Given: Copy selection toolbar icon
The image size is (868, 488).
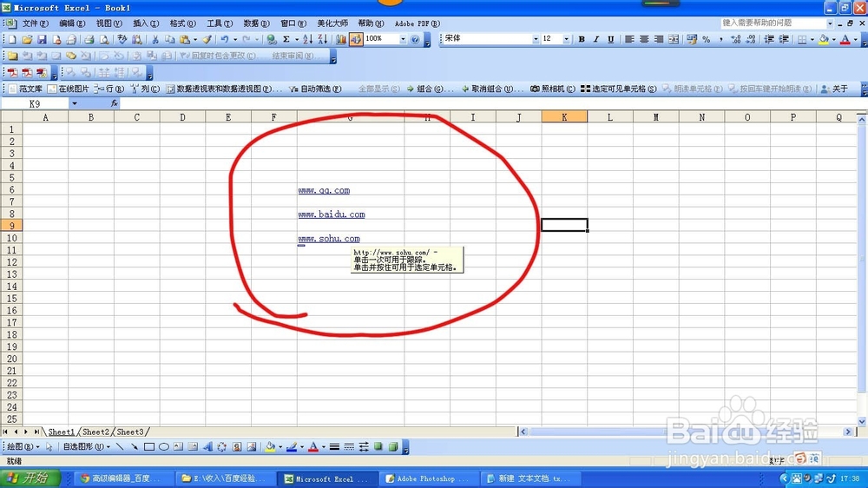Looking at the screenshot, I should click(170, 39).
